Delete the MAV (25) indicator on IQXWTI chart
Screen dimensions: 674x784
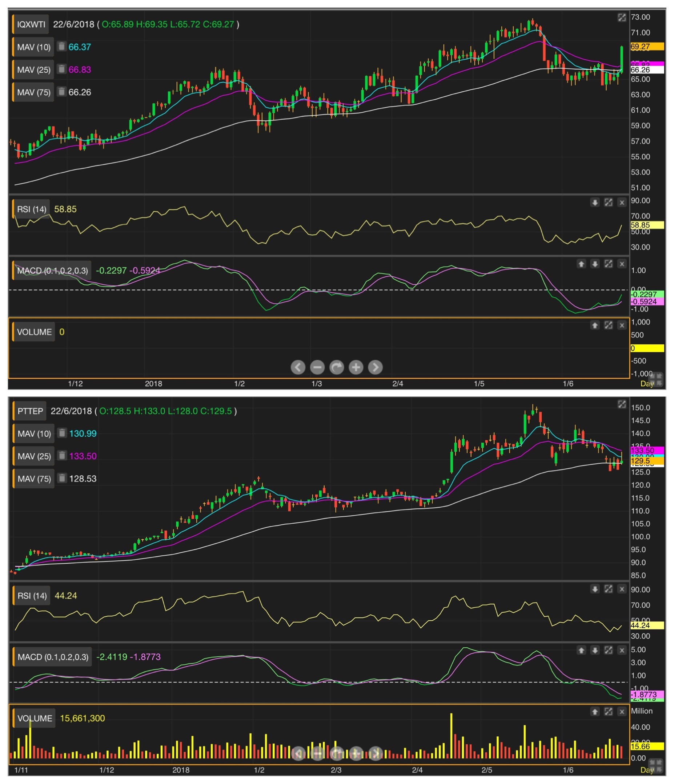click(x=61, y=69)
